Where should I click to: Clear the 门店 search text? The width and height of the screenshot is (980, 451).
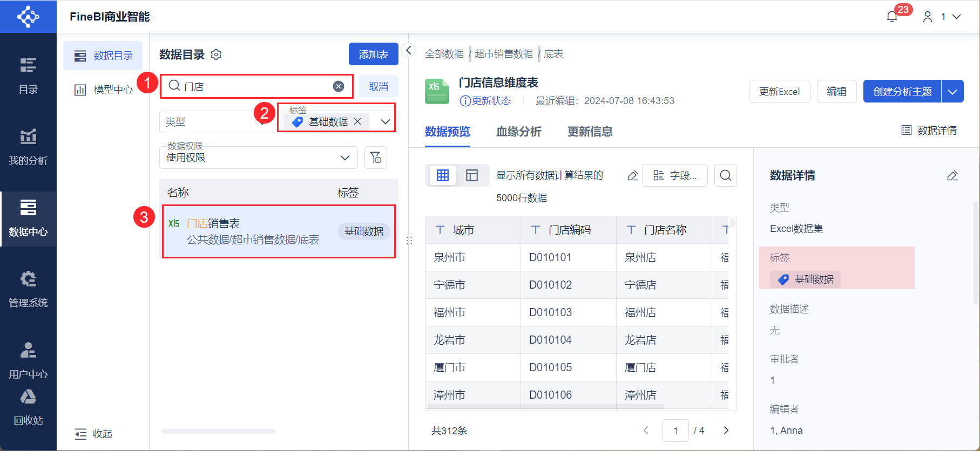click(339, 86)
